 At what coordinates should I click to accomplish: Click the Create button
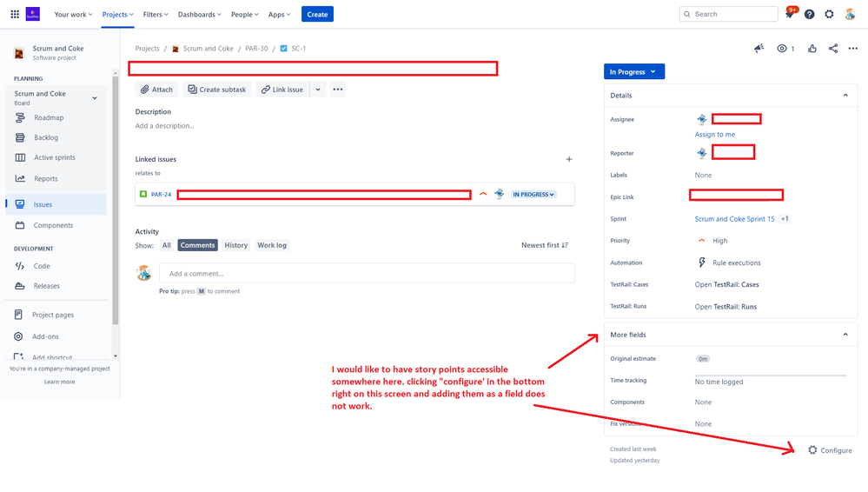click(317, 15)
